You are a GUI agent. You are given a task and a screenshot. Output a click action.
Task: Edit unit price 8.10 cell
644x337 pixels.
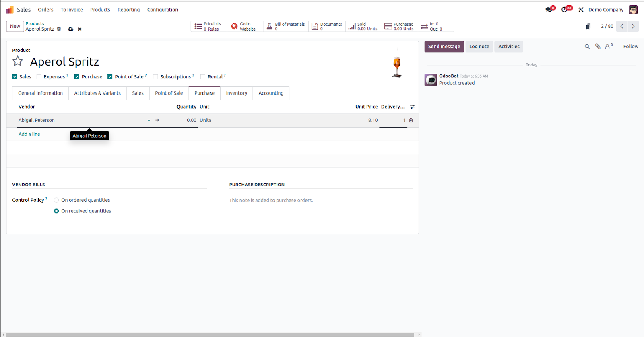pyautogui.click(x=373, y=120)
